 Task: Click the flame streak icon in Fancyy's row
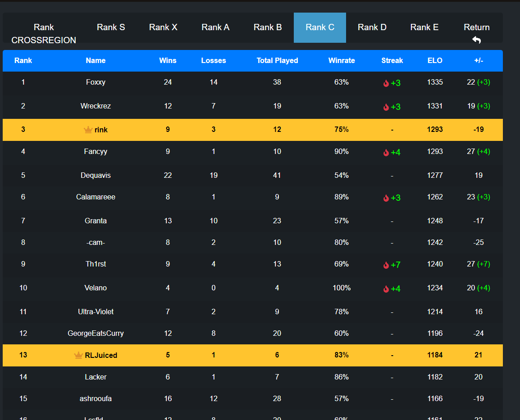click(x=386, y=152)
